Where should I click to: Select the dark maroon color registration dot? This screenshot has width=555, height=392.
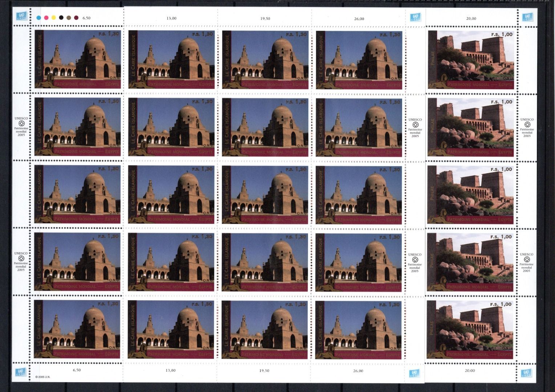coord(76,17)
